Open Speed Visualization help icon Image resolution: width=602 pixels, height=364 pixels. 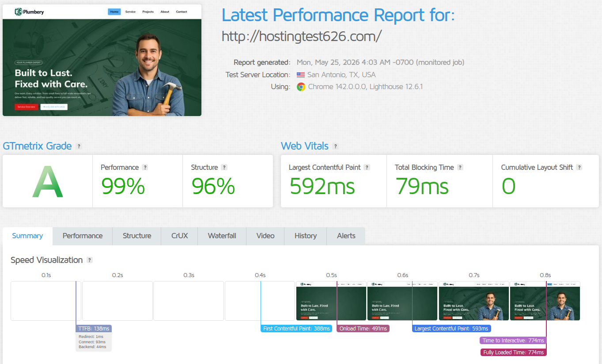click(90, 260)
